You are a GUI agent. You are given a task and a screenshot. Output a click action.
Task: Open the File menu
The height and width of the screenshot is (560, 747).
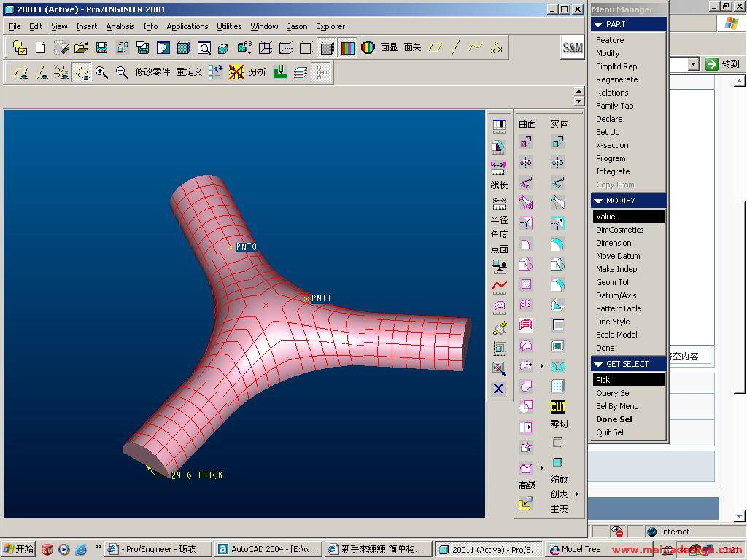point(15,26)
